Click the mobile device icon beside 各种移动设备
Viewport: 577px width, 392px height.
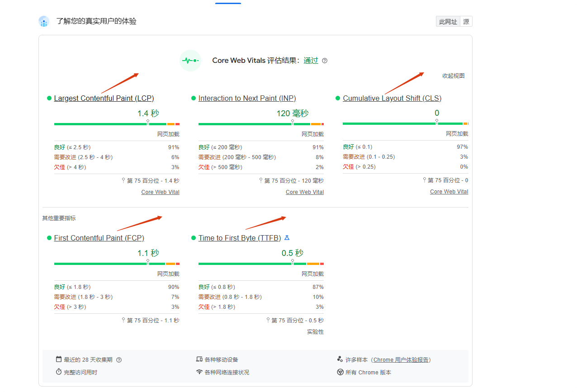pos(199,359)
